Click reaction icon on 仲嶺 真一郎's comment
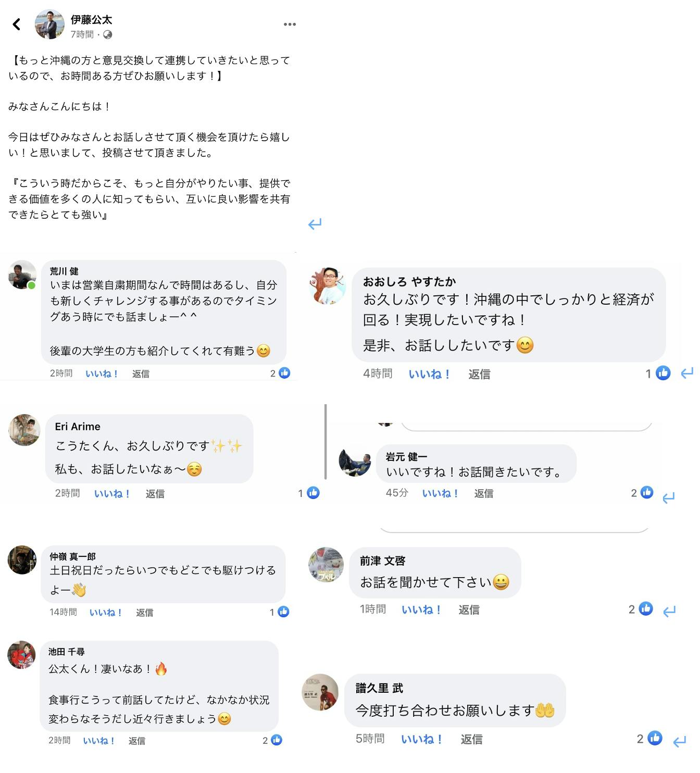 tap(283, 612)
